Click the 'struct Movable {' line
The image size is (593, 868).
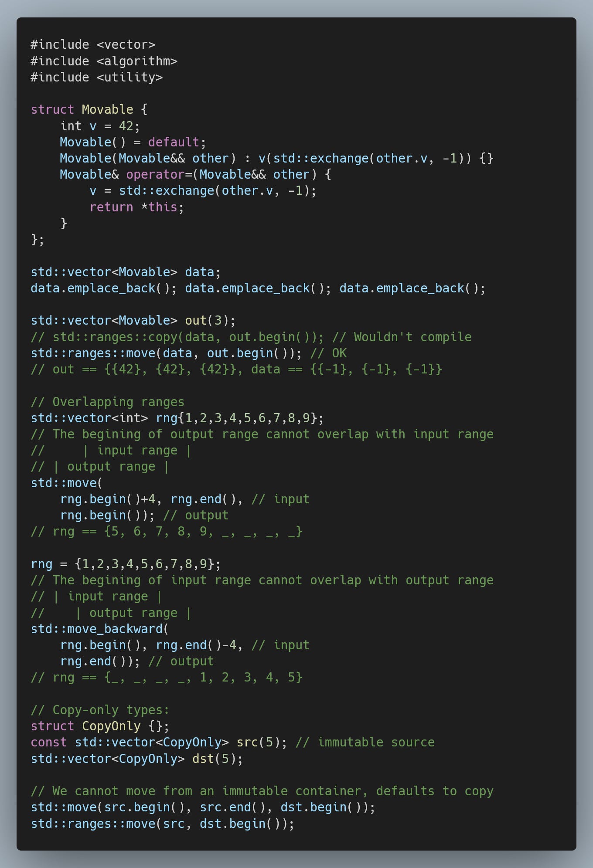coord(89,109)
